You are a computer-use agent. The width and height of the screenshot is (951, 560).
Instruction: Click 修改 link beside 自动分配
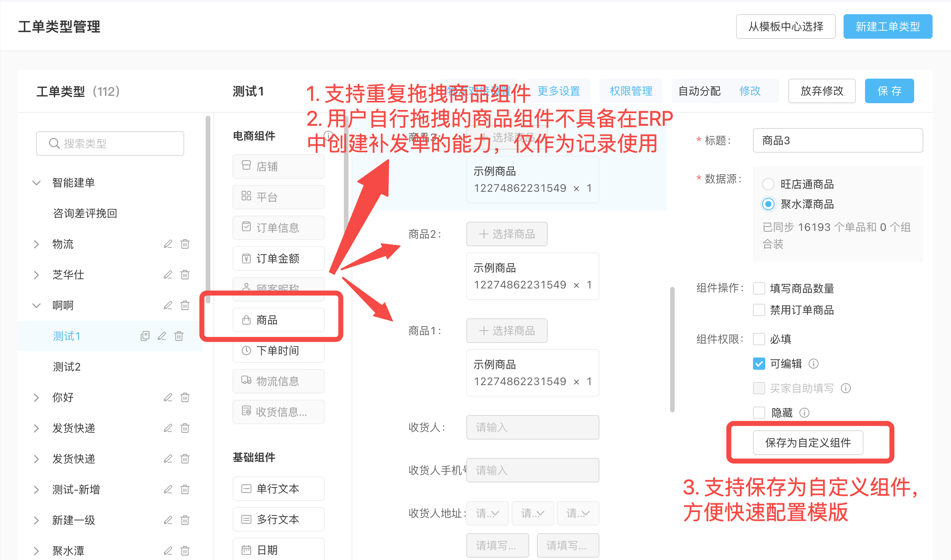coord(750,91)
